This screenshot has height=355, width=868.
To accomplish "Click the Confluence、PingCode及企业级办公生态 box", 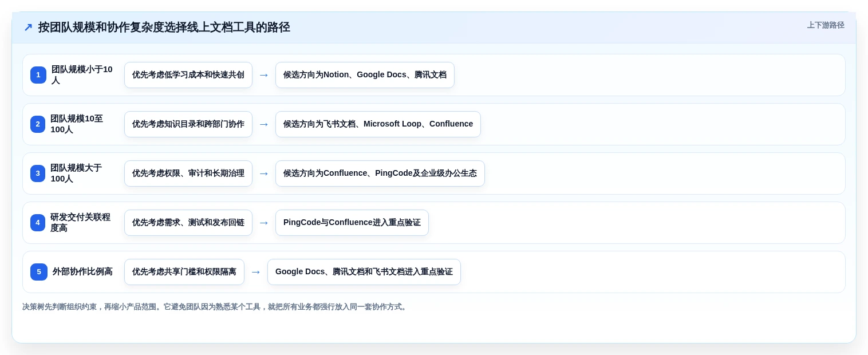I will pos(380,173).
